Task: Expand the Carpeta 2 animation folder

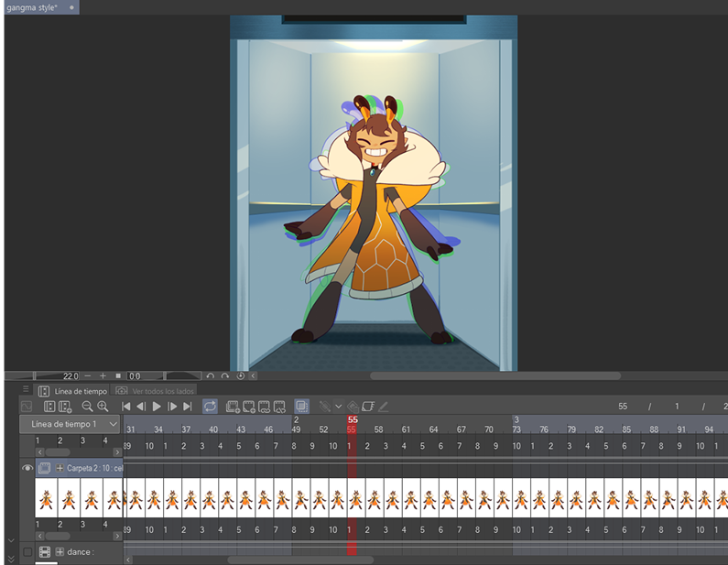Action: (60, 468)
